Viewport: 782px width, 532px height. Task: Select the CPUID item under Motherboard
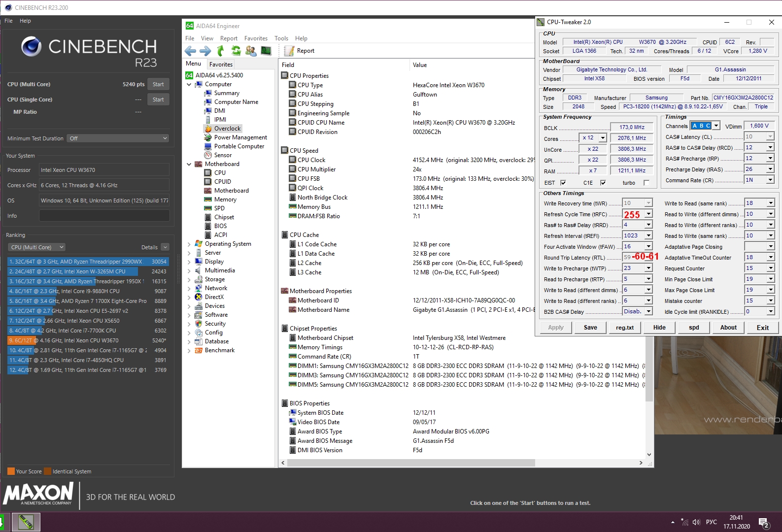coord(222,182)
